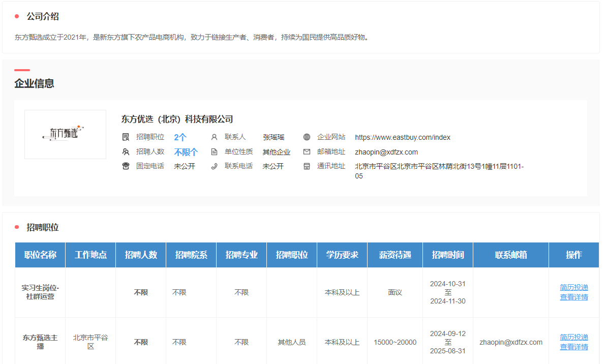
Task: Click the 公司介绍 section heading
Action: coord(43,17)
